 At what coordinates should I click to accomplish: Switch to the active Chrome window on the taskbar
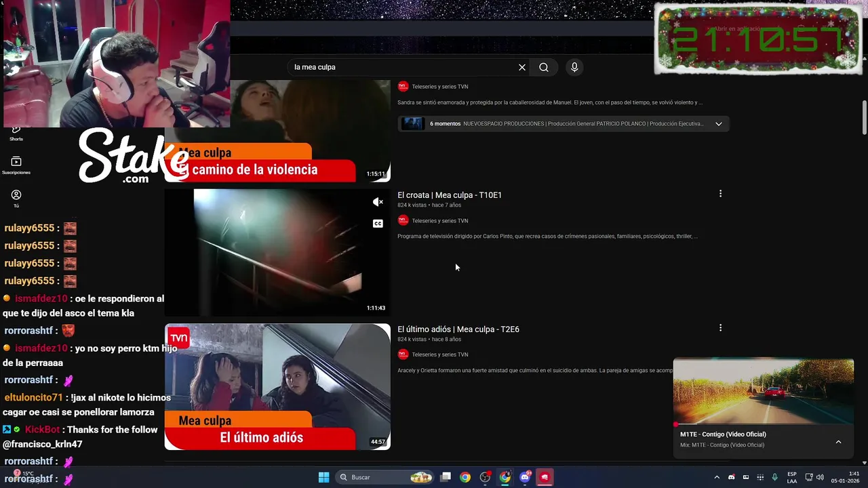505,477
